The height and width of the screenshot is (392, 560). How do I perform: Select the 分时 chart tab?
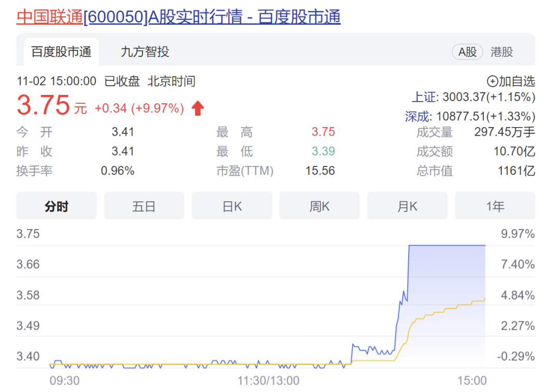coord(57,206)
